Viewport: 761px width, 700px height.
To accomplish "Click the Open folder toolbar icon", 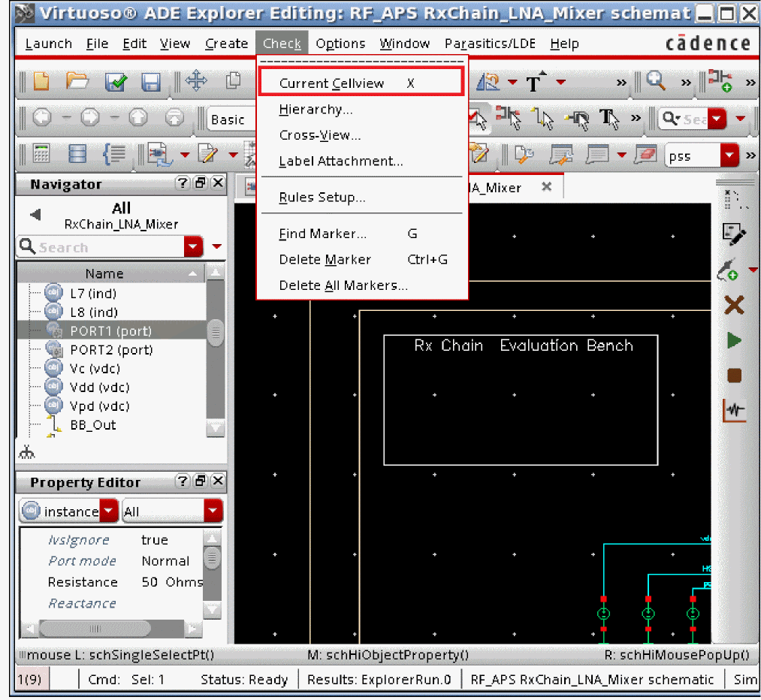I will (x=77, y=82).
